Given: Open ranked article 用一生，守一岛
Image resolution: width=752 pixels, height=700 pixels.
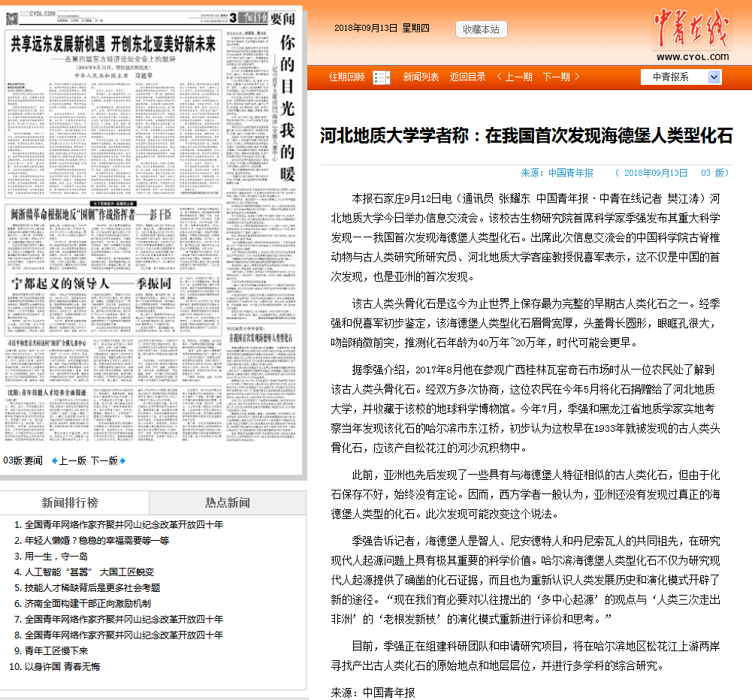Looking at the screenshot, I should coord(56,556).
